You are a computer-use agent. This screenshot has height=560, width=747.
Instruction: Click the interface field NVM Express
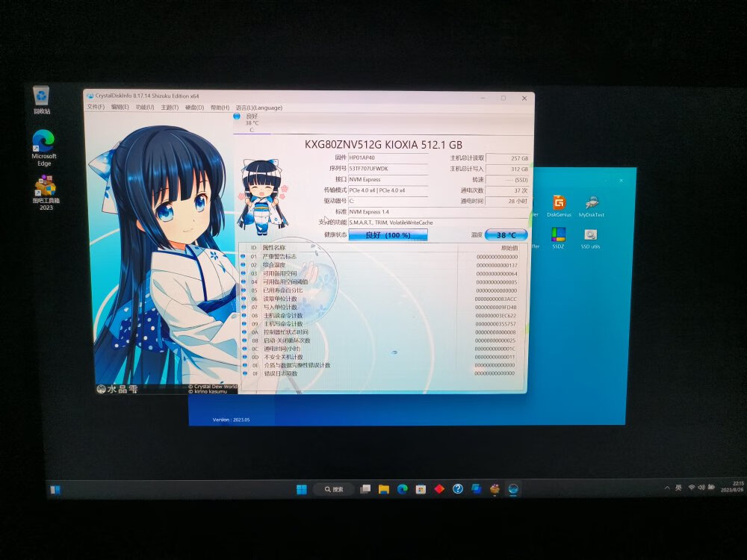pyautogui.click(x=388, y=179)
